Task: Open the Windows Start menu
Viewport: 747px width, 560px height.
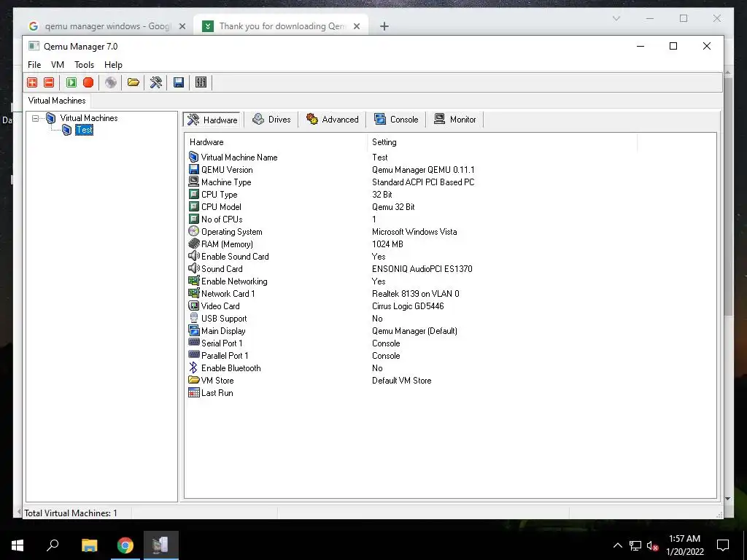Action: 18,545
